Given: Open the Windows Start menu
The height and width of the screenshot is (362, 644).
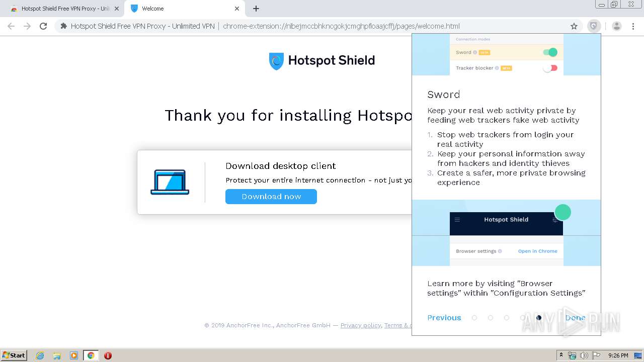Looking at the screenshot, I should pos(14,355).
